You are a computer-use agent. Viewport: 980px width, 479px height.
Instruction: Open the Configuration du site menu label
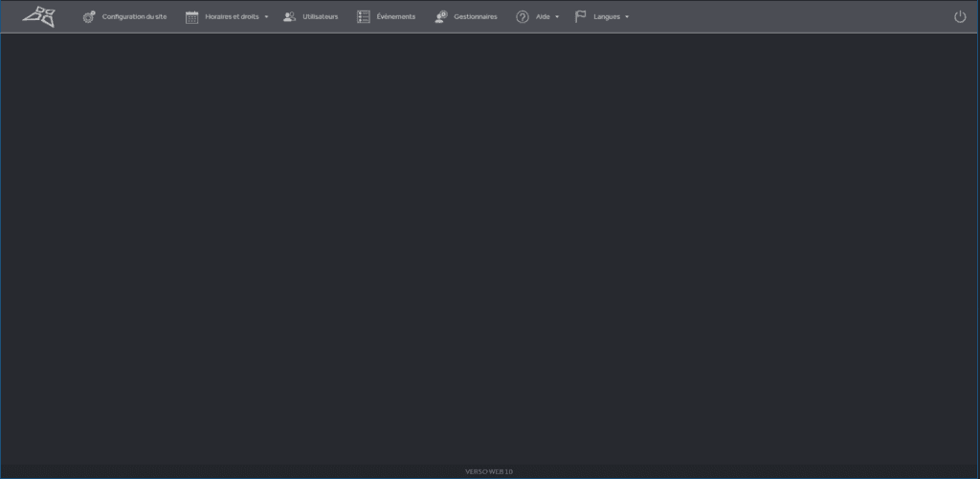(x=134, y=17)
